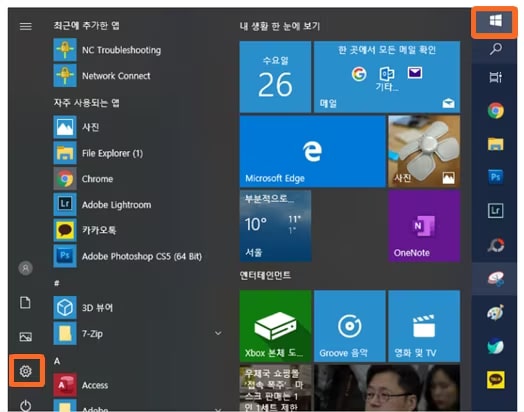Launch Chrome from the taskbar
The width and height of the screenshot is (524, 412).
(495, 111)
